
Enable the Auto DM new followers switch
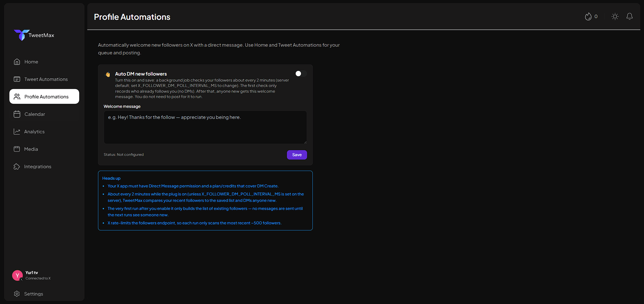pyautogui.click(x=301, y=74)
